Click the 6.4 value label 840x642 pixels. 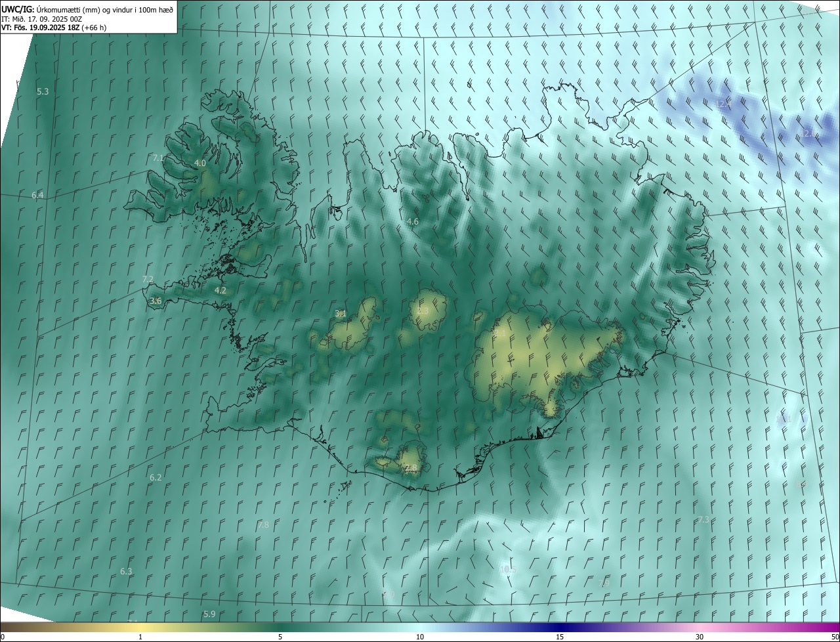click(x=37, y=195)
